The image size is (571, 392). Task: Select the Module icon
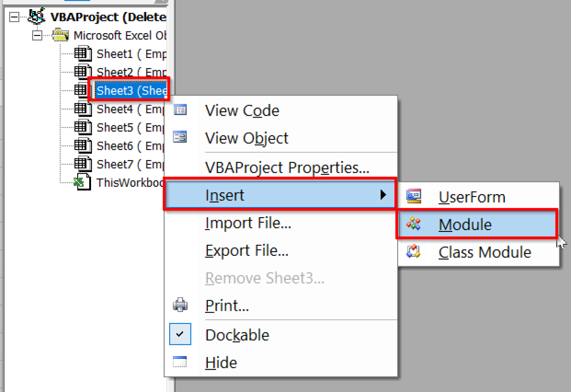point(414,224)
